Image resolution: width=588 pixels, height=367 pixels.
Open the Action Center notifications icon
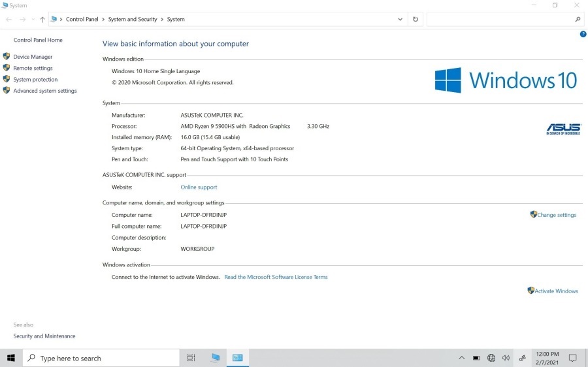[572, 358]
